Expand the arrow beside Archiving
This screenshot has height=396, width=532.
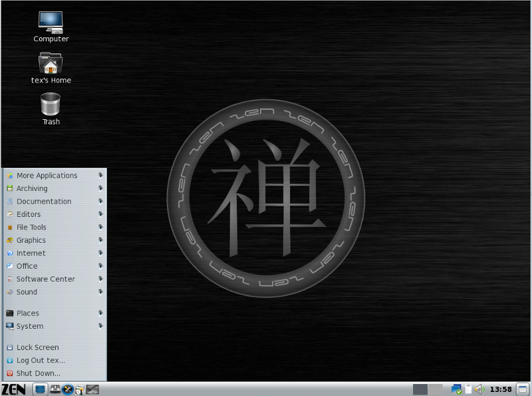pos(101,188)
